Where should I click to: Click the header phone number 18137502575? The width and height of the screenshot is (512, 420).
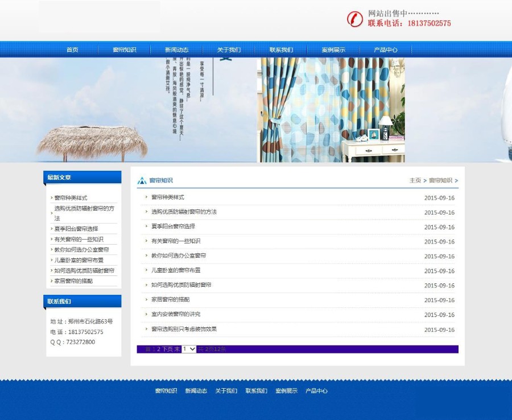point(429,23)
